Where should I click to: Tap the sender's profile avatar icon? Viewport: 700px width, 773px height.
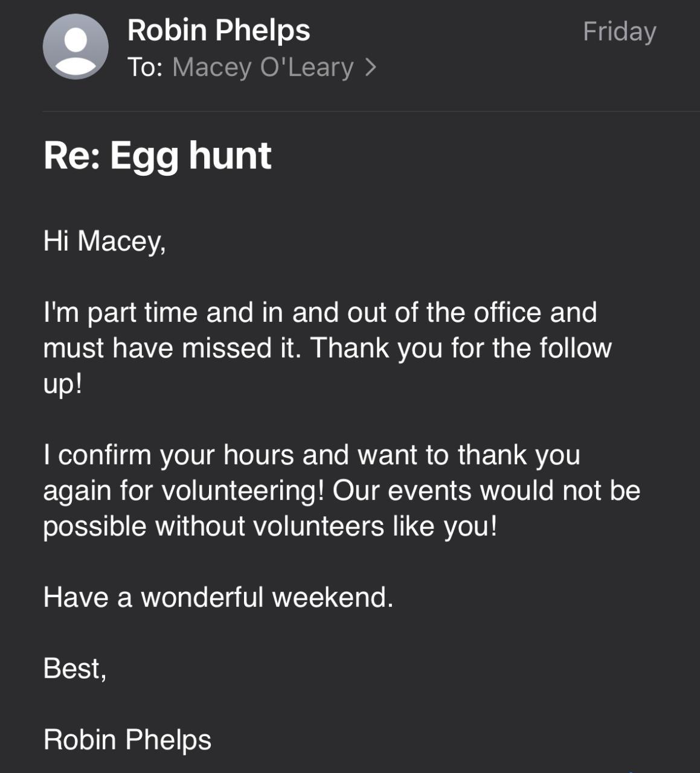75,47
